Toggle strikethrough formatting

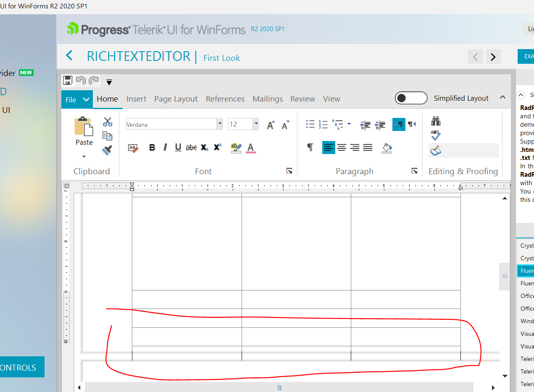[191, 148]
